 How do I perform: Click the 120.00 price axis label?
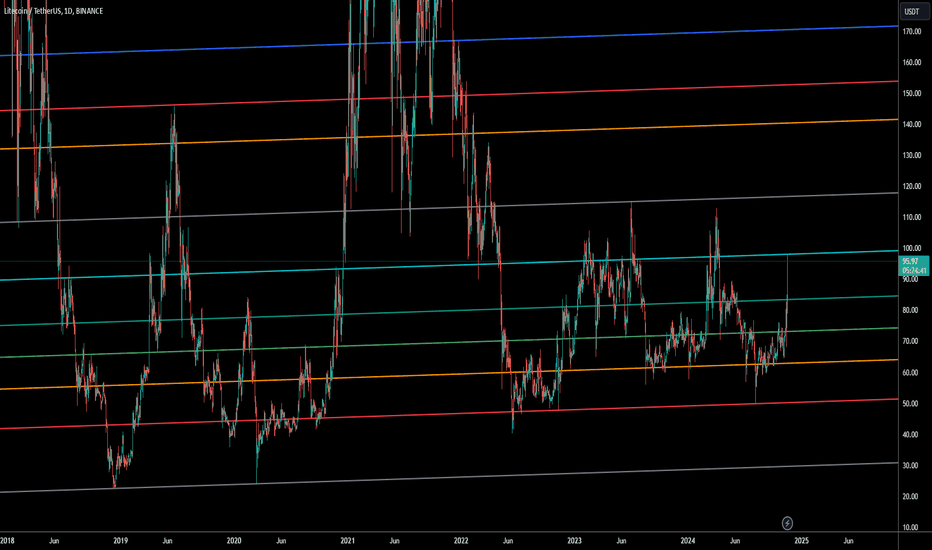912,186
